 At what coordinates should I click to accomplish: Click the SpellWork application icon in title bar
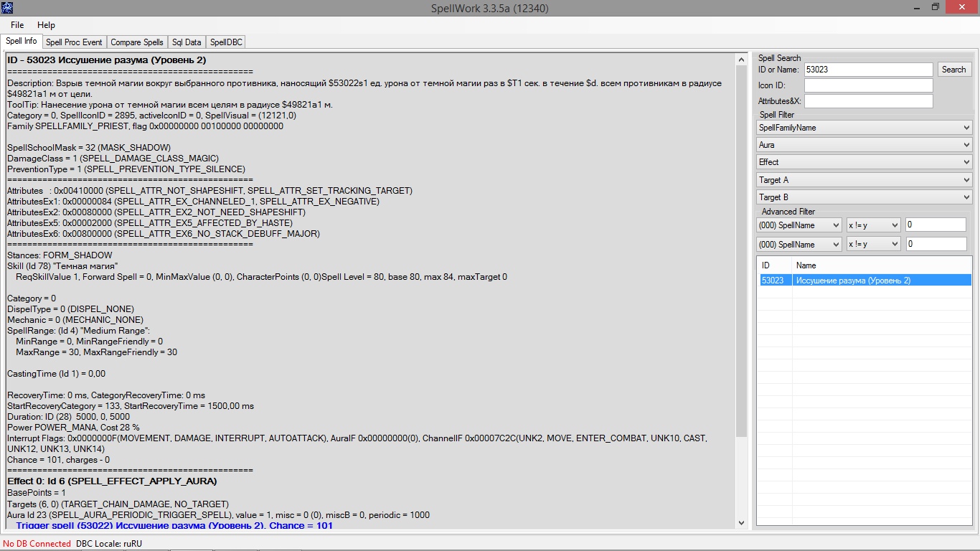7,8
